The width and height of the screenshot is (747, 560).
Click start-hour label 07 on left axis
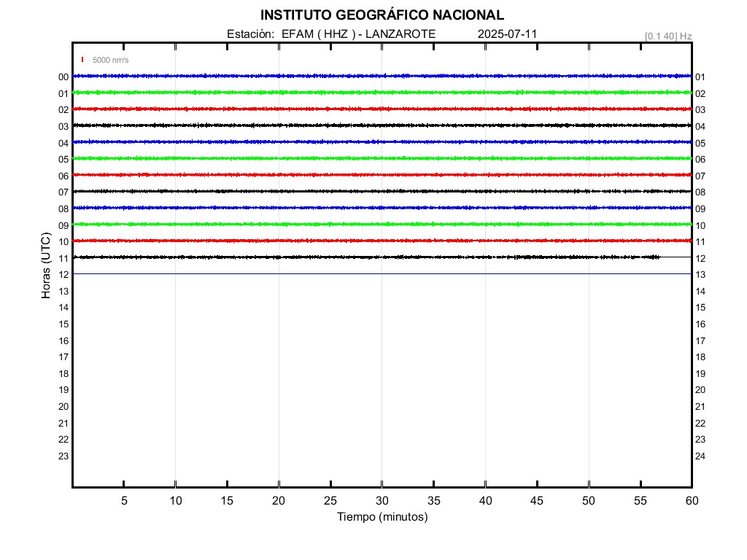point(63,192)
